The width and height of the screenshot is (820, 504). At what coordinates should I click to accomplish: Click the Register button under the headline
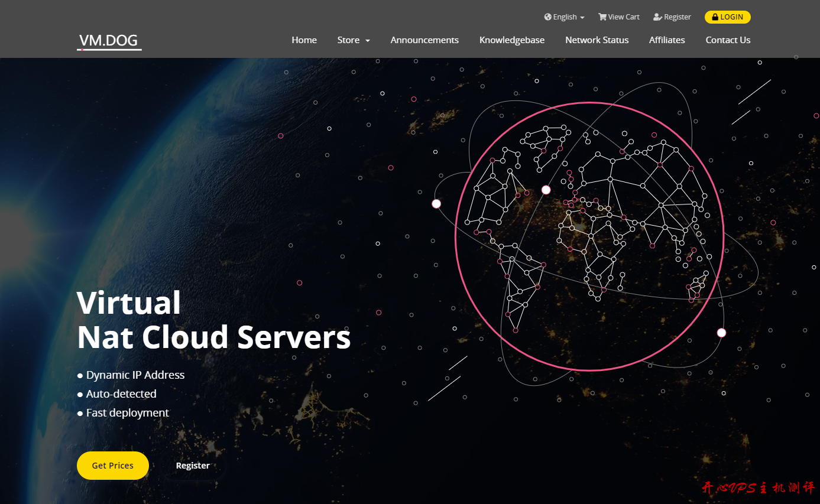point(193,466)
